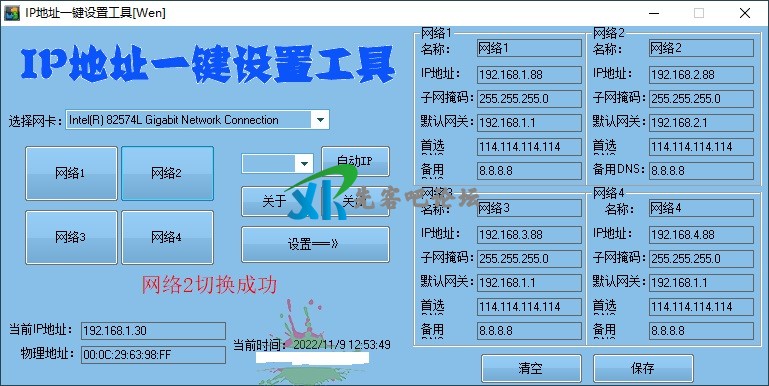Viewport: 769px width, 386px height.
Task: Click the 网络2 备用DNS field
Action: coord(701,171)
